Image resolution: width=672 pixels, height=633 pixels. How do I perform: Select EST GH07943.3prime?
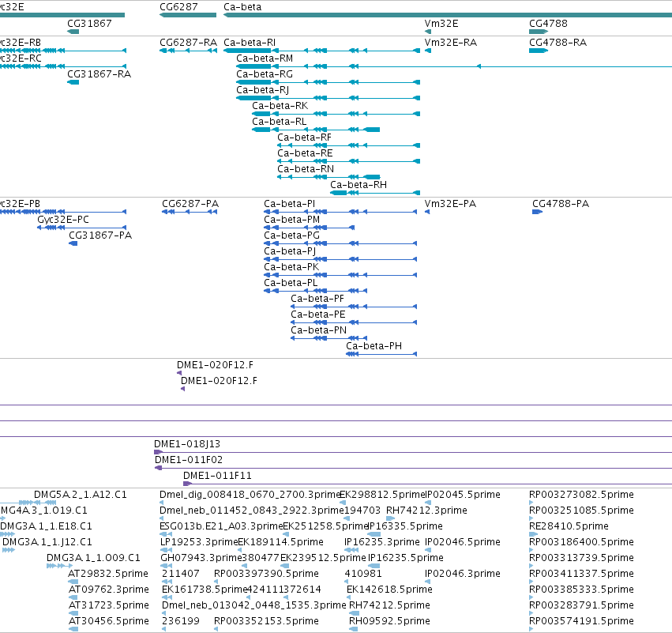point(201,558)
